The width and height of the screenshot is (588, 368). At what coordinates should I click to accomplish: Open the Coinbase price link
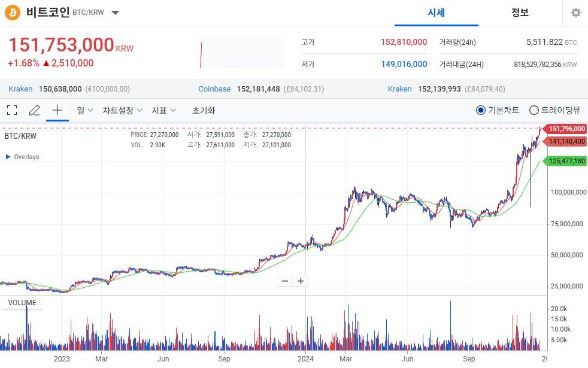[x=214, y=89]
